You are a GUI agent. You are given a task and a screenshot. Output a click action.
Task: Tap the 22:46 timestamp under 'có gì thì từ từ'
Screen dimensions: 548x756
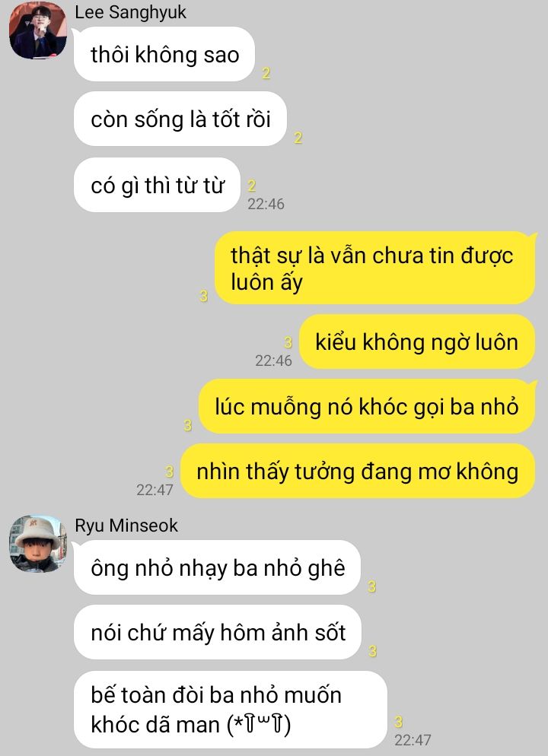tap(266, 204)
